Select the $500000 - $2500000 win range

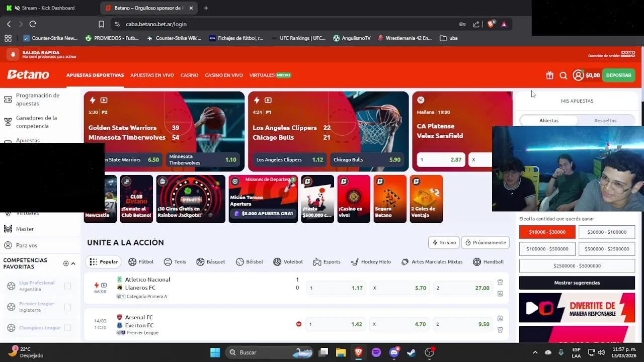coord(607,249)
